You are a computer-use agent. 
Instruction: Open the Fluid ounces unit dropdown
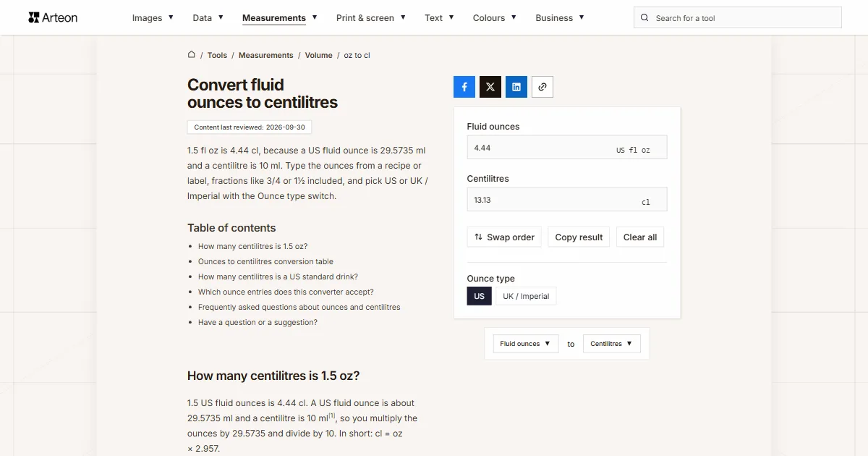coord(526,344)
